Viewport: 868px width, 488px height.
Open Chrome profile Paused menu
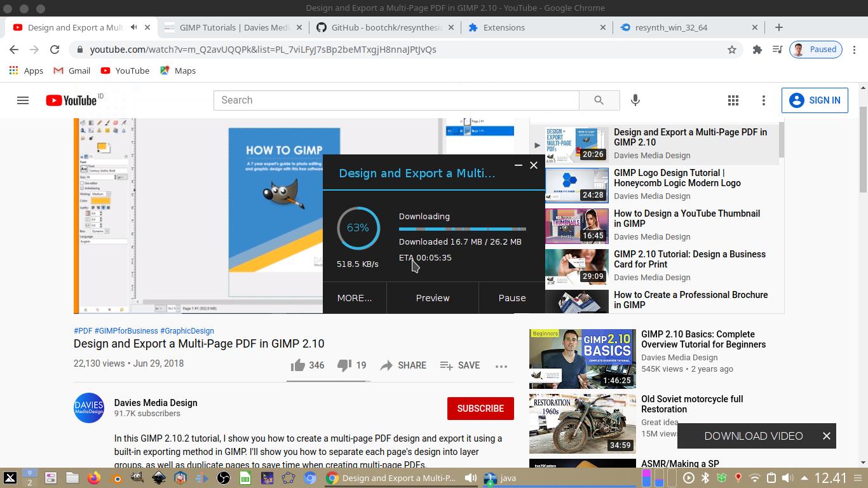(x=816, y=50)
